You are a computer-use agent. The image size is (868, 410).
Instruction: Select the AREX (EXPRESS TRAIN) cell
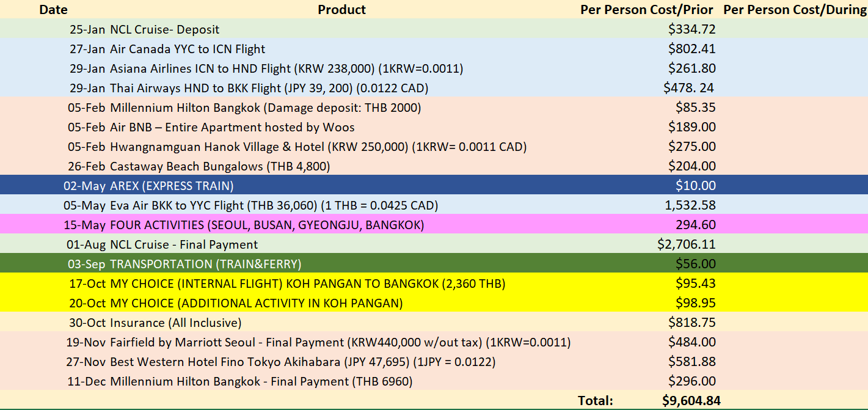coord(172,186)
